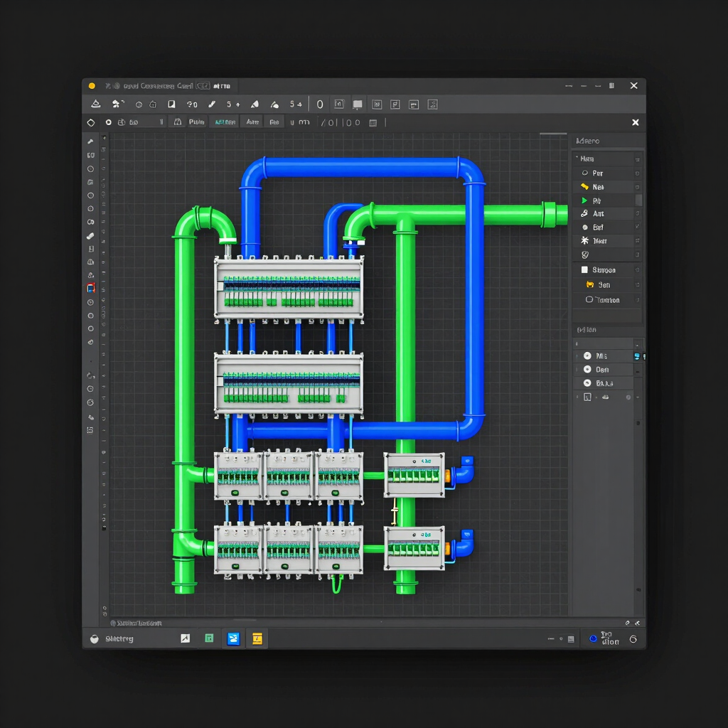728x728 pixels.
Task: Select the green play arrow icon in panel
Action: [584, 200]
